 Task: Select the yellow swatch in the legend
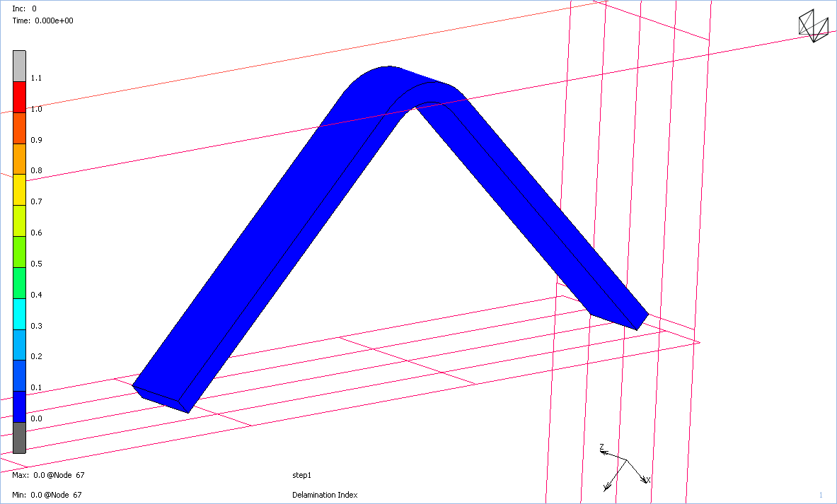[x=19, y=189]
